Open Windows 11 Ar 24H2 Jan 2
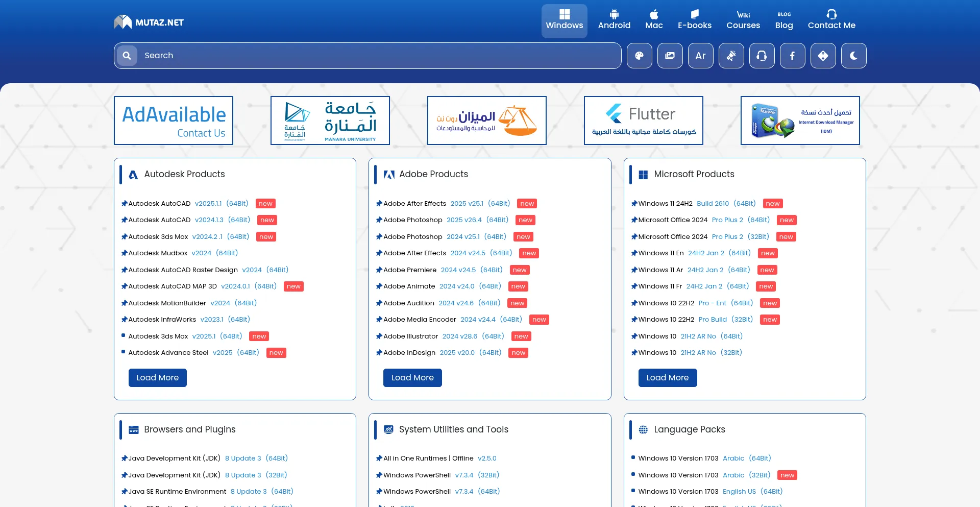The height and width of the screenshot is (507, 980). tap(694, 270)
